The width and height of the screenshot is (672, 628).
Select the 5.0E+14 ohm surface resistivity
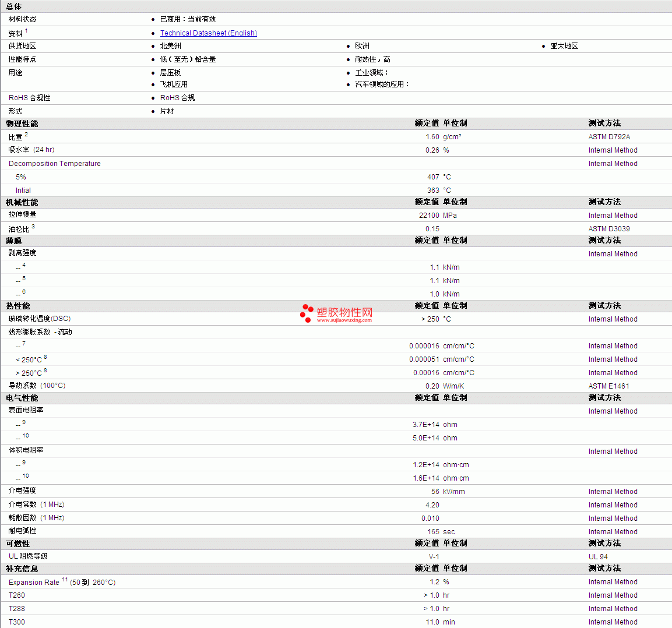[435, 438]
